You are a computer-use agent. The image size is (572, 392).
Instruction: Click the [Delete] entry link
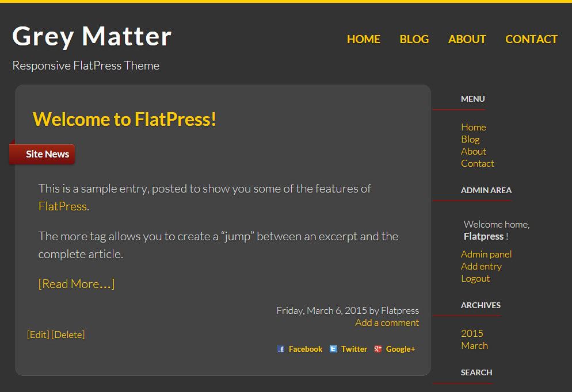[x=68, y=335]
